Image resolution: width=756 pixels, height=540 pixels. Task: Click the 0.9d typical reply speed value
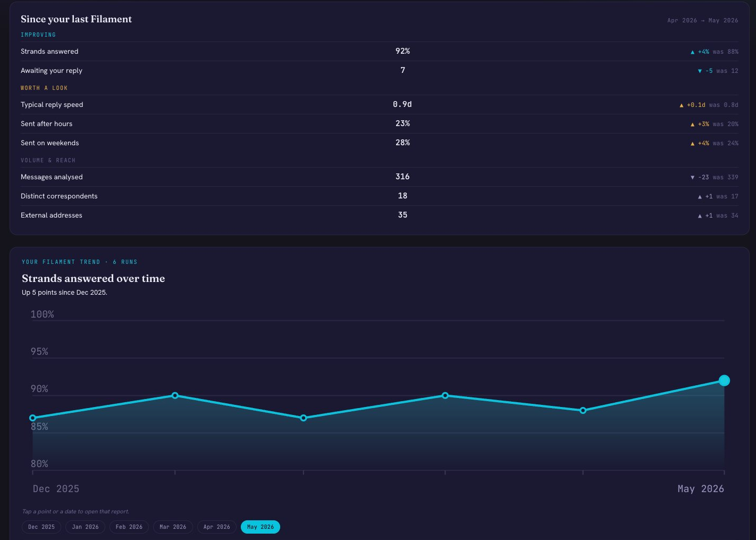coord(402,104)
